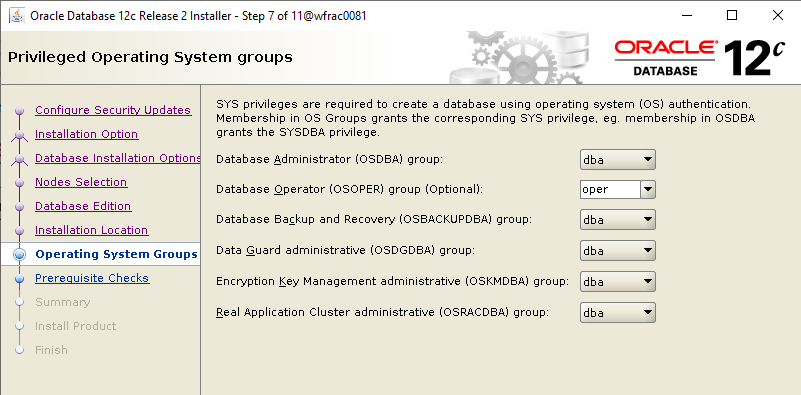
Task: Open the OSDGDBA Data Guard group dropdown
Action: click(x=618, y=251)
